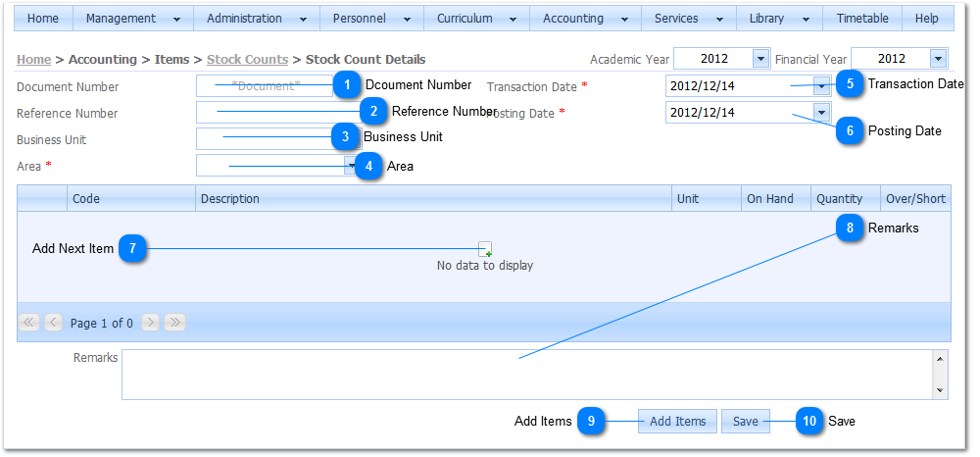Open the Academic Year dropdown

760,59
